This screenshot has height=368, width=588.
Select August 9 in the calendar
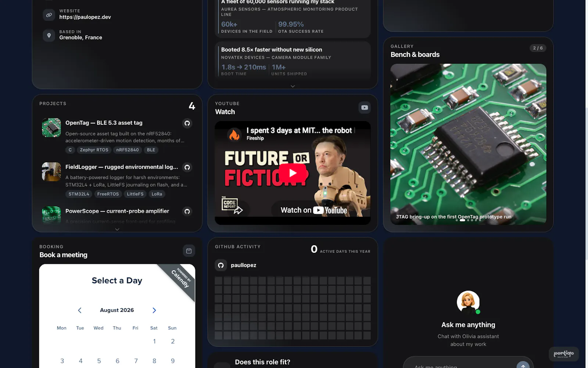click(173, 361)
